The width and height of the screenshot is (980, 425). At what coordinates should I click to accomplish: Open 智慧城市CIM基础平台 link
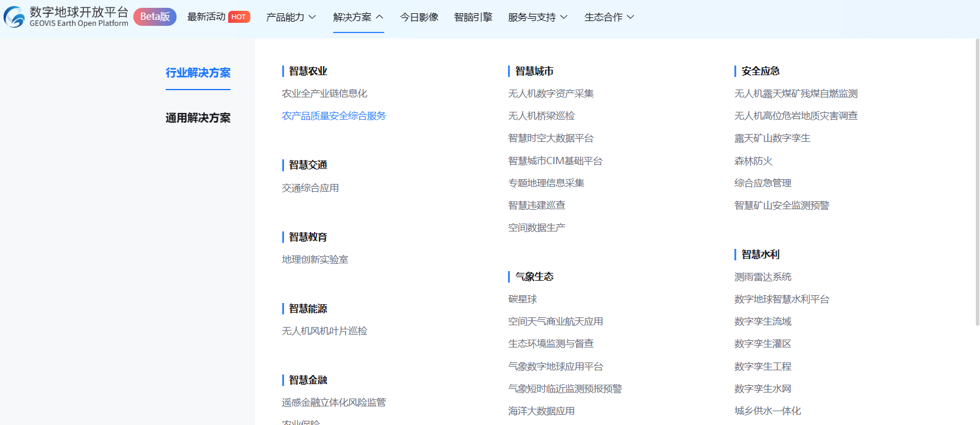click(x=555, y=161)
